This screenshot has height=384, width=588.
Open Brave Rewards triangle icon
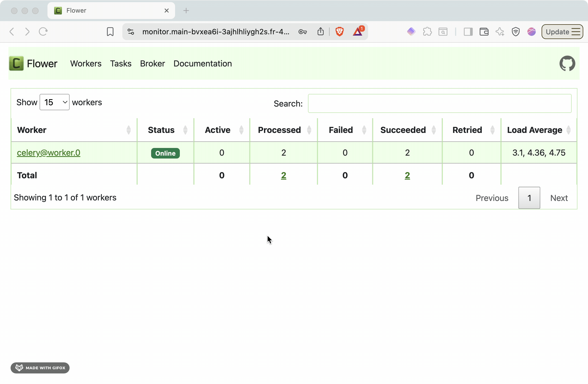[x=358, y=32]
